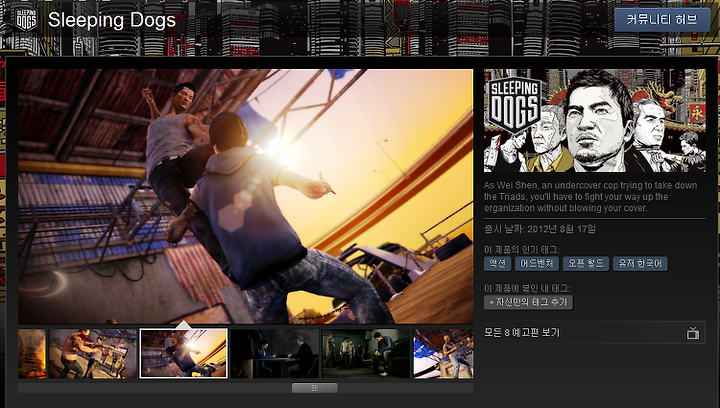The image size is (720, 408).
Task: Select the blue rooftop fight thumbnail
Action: (443, 353)
